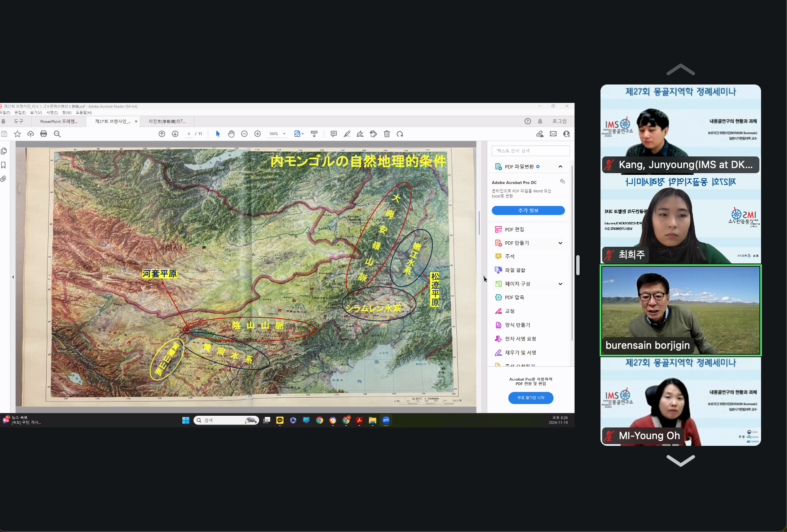
Task: Activate the hand pan tool
Action: pyautogui.click(x=231, y=134)
